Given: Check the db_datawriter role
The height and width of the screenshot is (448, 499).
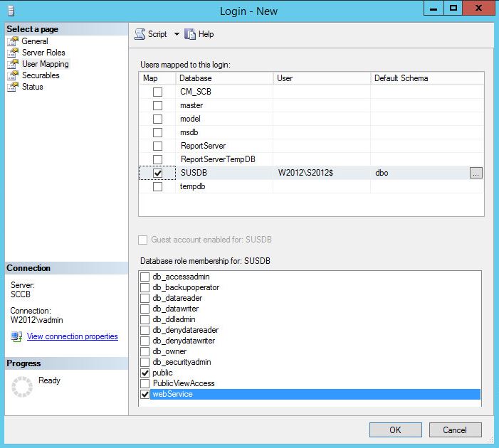Looking at the screenshot, I should click(x=145, y=309).
